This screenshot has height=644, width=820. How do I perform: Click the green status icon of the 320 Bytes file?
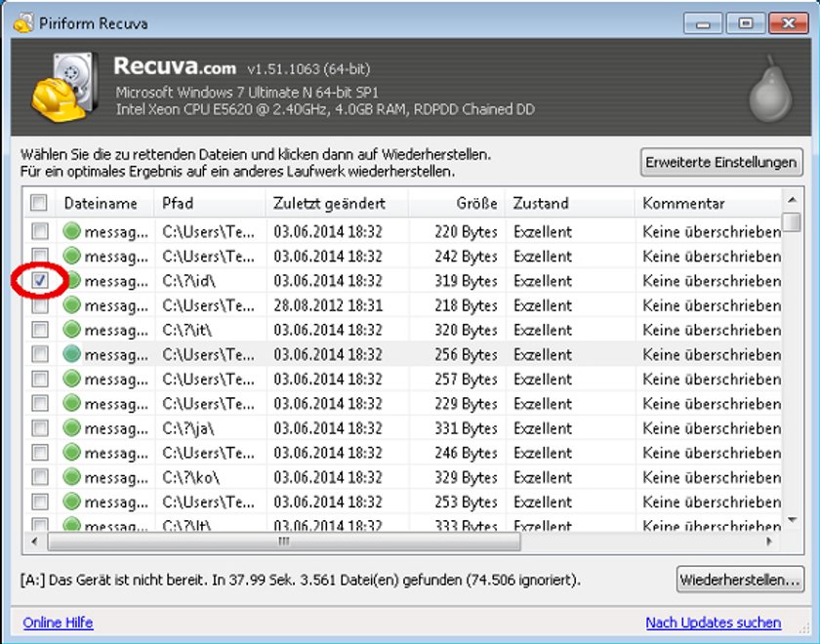coord(71,329)
